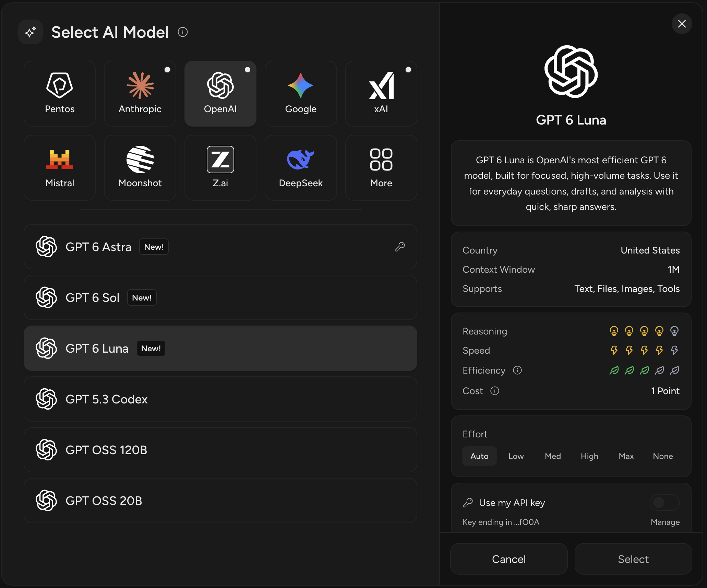Open the Manage API key link
Viewport: 707px width, 588px height.
pyautogui.click(x=665, y=522)
